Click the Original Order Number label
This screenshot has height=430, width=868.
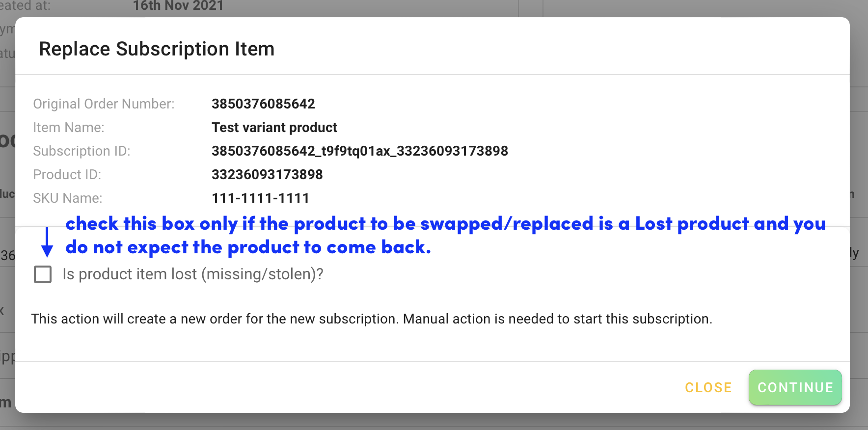(x=104, y=104)
